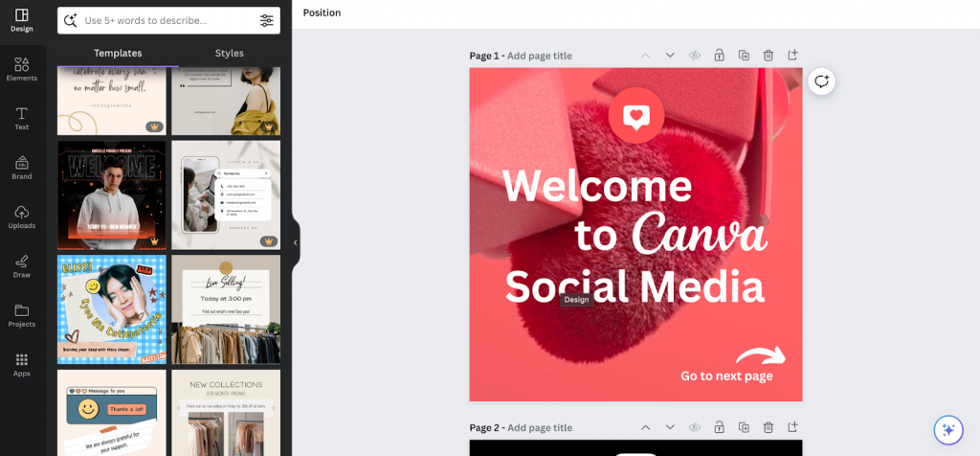
Task: Open the Canva Assistant sparkle button
Action: pyautogui.click(x=948, y=430)
